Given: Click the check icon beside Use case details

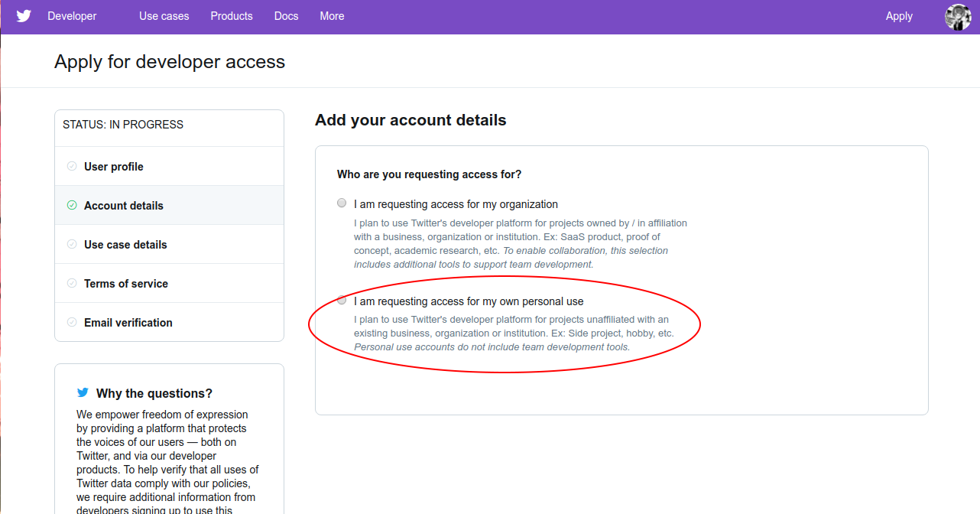Looking at the screenshot, I should [71, 244].
